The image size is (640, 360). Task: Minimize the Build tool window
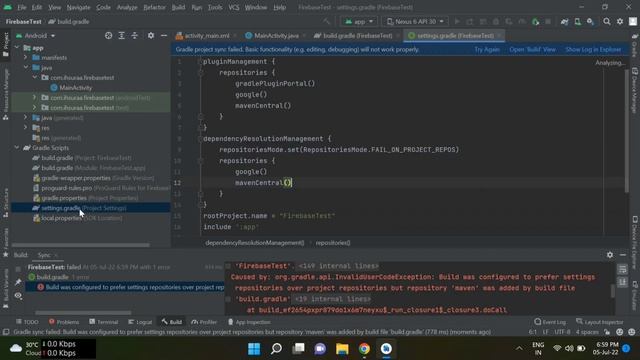(623, 255)
